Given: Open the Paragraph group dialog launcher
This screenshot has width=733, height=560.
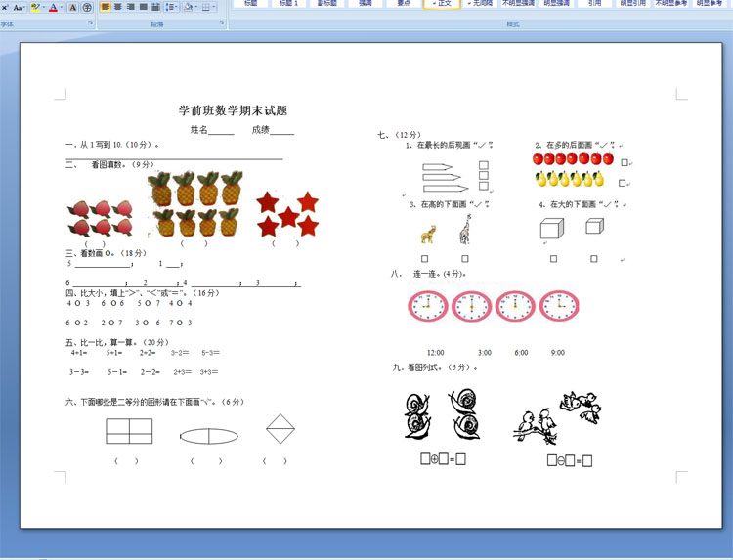Looking at the screenshot, I should click(222, 22).
